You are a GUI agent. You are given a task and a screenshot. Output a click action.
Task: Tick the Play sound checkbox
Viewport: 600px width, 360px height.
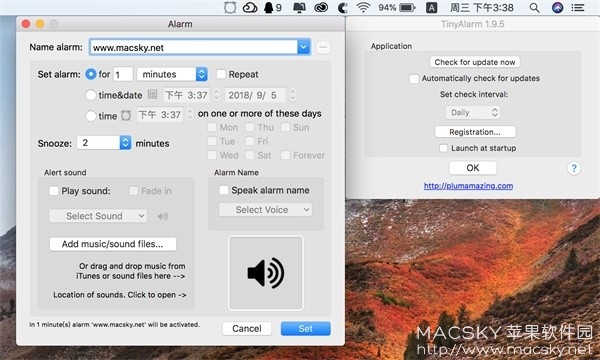tap(54, 191)
